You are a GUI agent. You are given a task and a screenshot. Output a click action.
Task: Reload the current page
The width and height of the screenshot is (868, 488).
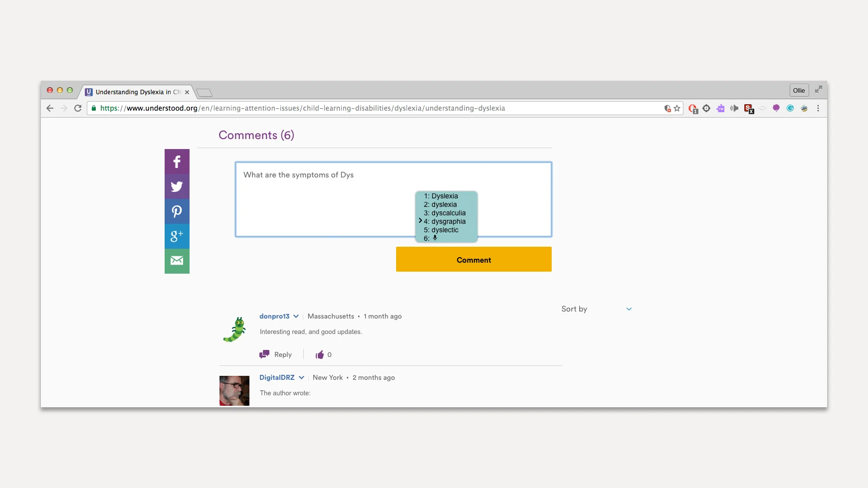pyautogui.click(x=78, y=108)
